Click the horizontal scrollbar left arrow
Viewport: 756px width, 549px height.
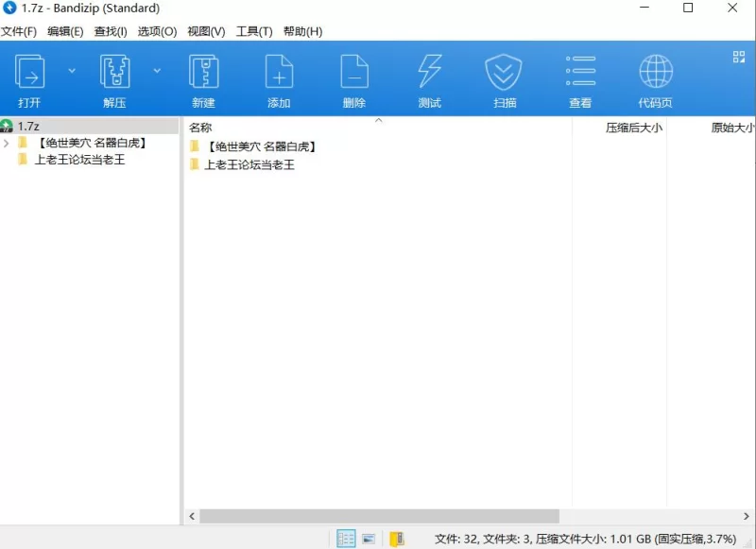click(192, 516)
